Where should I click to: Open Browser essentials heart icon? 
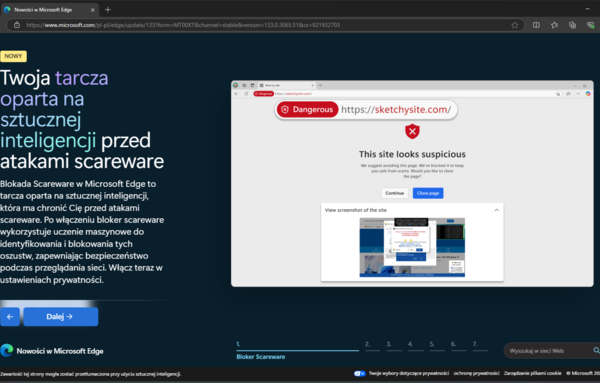(590, 25)
